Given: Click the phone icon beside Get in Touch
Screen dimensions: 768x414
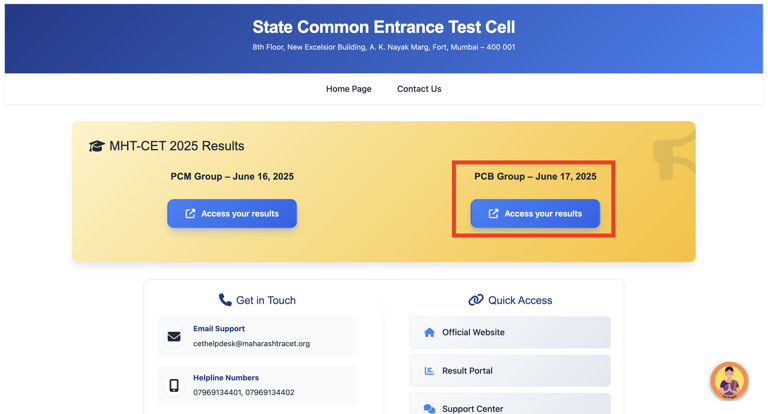Looking at the screenshot, I should coord(225,300).
